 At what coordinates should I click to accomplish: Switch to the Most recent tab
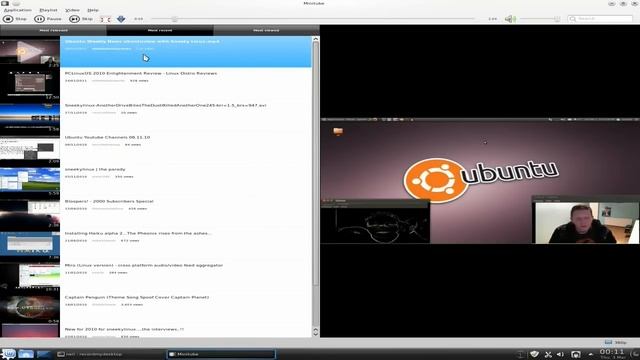(160, 30)
